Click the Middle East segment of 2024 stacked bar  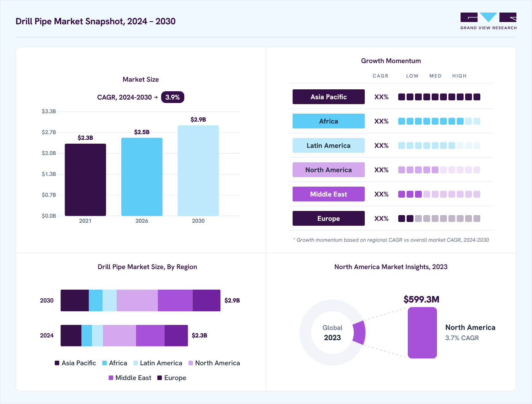pyautogui.click(x=150, y=336)
